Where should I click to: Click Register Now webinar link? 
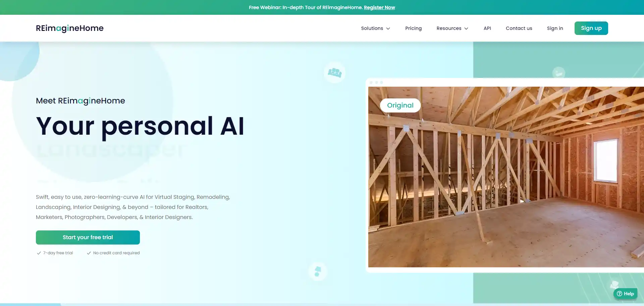click(379, 7)
